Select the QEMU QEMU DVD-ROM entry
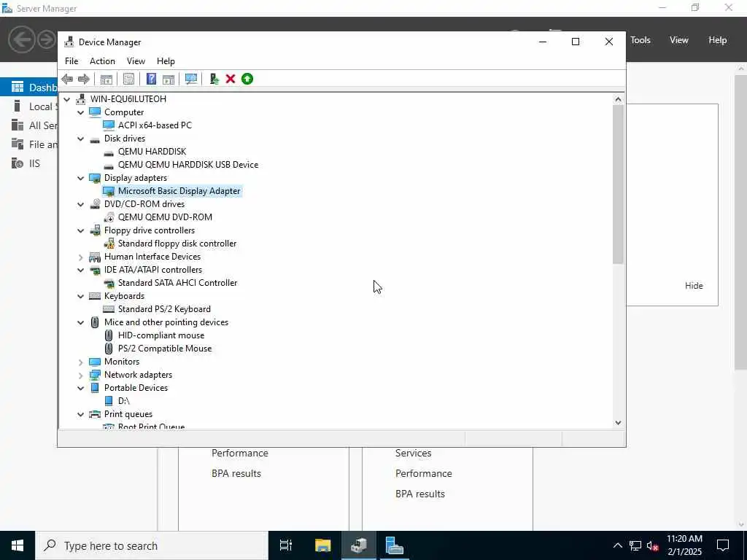 [165, 217]
